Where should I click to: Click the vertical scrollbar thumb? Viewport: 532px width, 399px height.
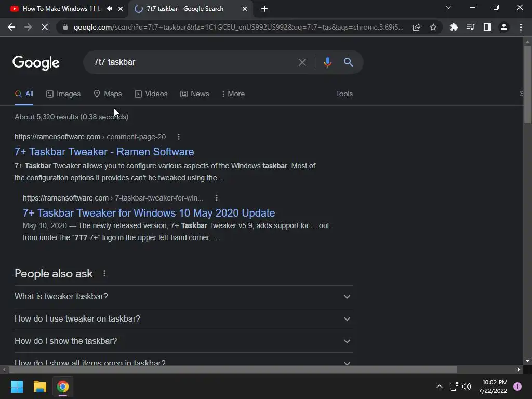coord(527,84)
